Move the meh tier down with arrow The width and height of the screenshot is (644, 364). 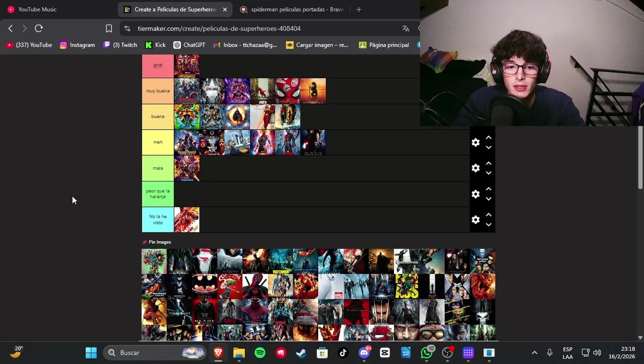pos(488,148)
